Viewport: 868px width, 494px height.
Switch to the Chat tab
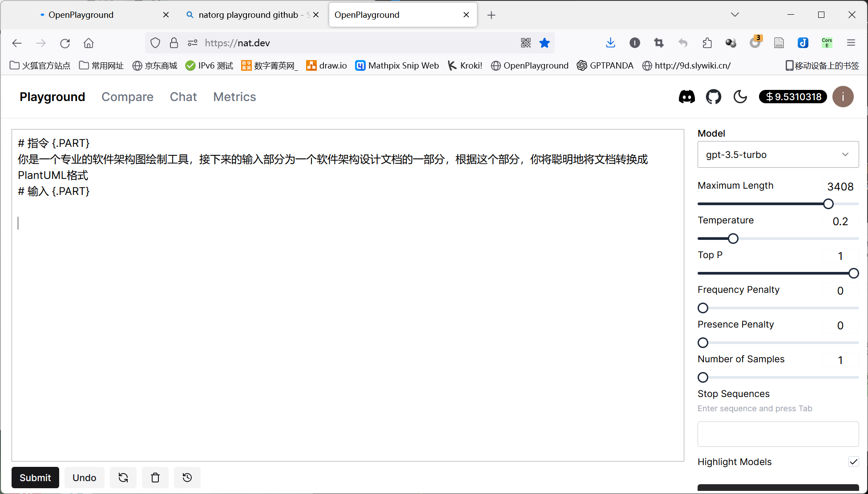[x=183, y=97]
